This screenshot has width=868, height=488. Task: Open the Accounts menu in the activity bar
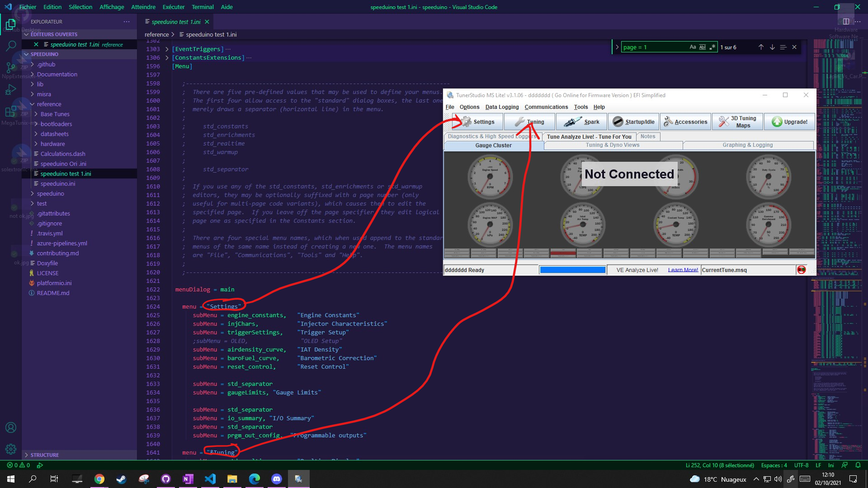(x=11, y=427)
